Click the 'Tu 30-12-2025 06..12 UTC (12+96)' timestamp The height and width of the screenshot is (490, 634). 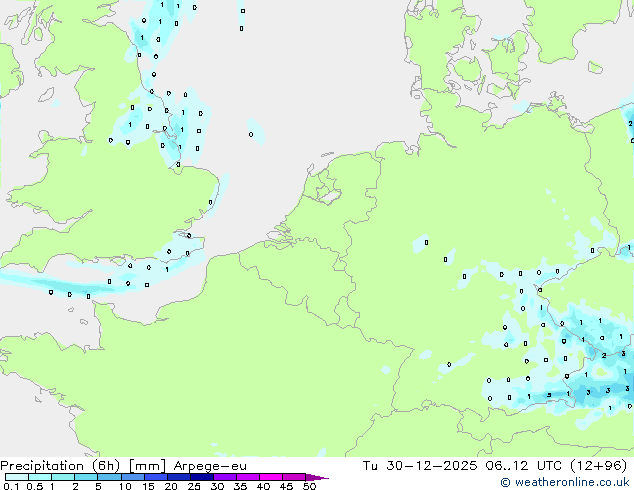tap(495, 466)
